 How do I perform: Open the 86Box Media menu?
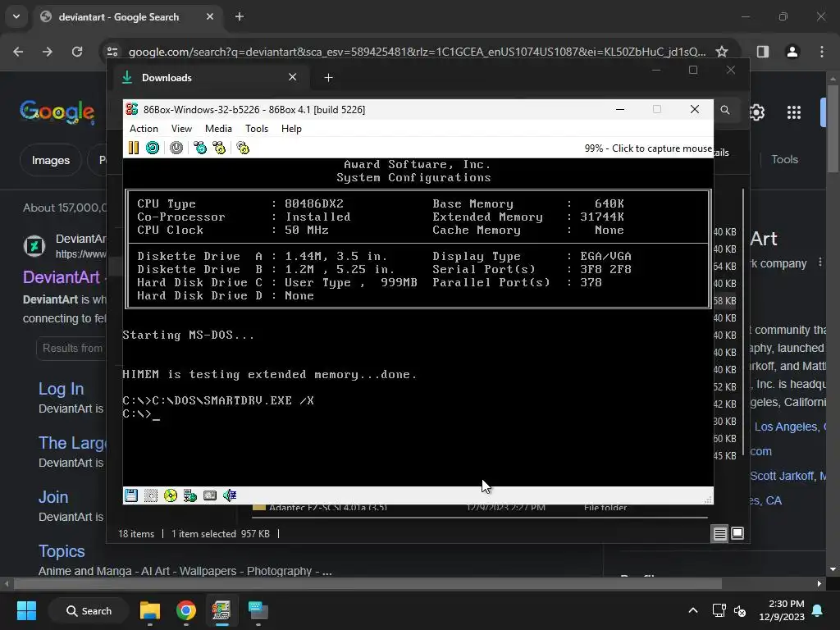click(x=218, y=129)
